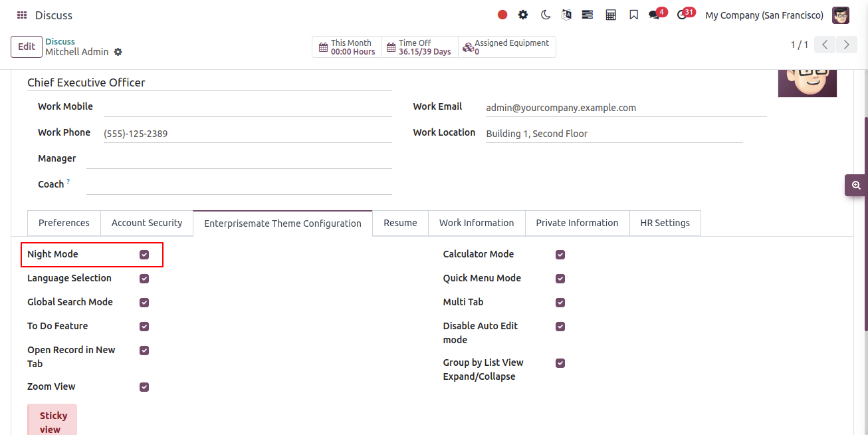This screenshot has width=868, height=435.
Task: Toggle the Language Selection checkbox
Action: [x=144, y=279]
